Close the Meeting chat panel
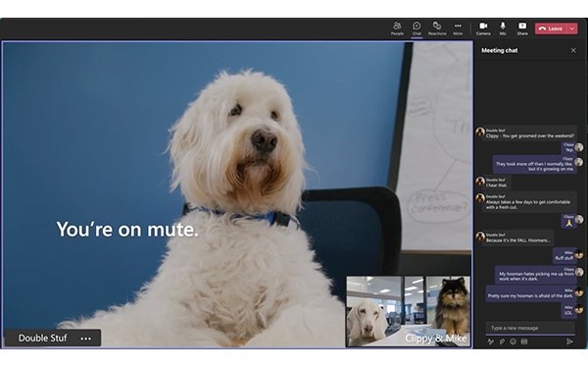This screenshot has height=368, width=588. click(573, 50)
